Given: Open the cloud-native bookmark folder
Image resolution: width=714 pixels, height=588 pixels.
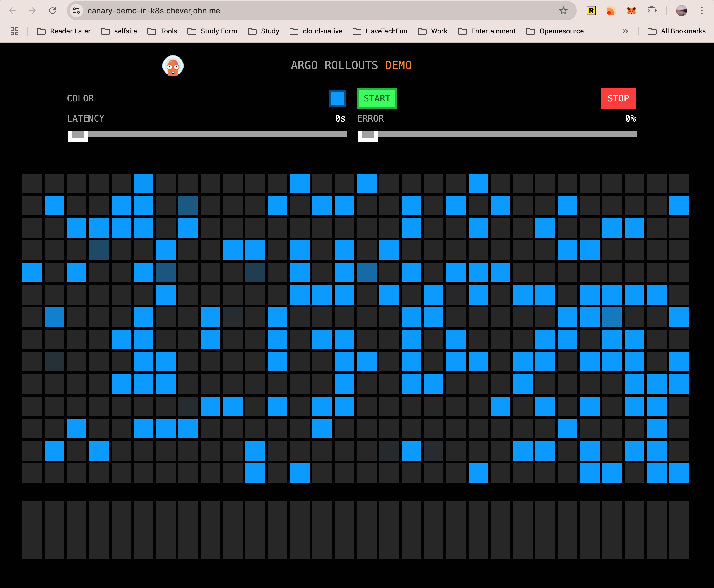Looking at the screenshot, I should tap(316, 31).
